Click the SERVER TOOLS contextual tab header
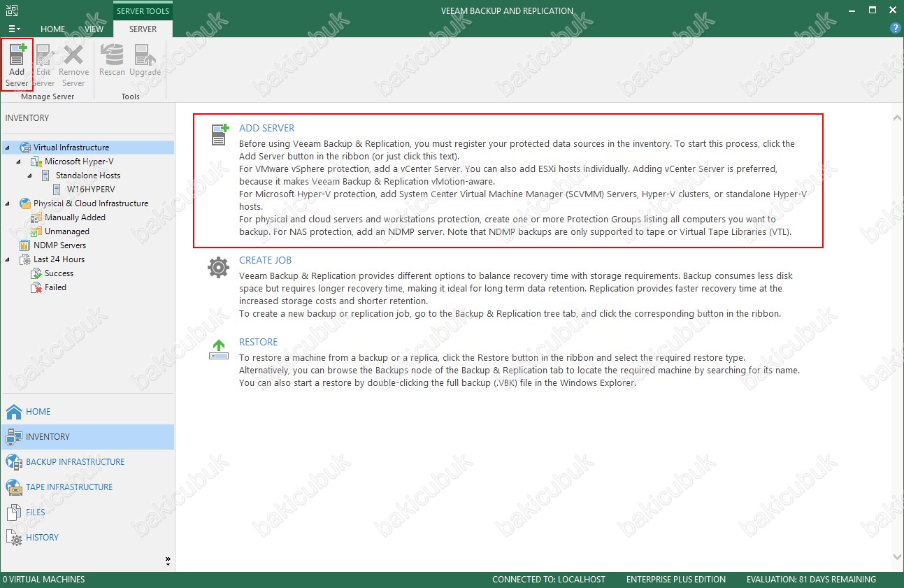The image size is (904, 588). pos(143,10)
